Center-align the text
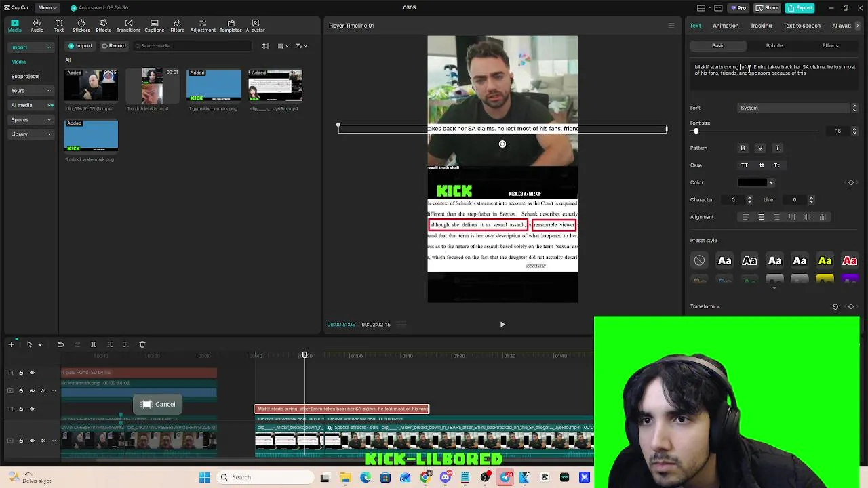The height and width of the screenshot is (488, 868). 761,217
